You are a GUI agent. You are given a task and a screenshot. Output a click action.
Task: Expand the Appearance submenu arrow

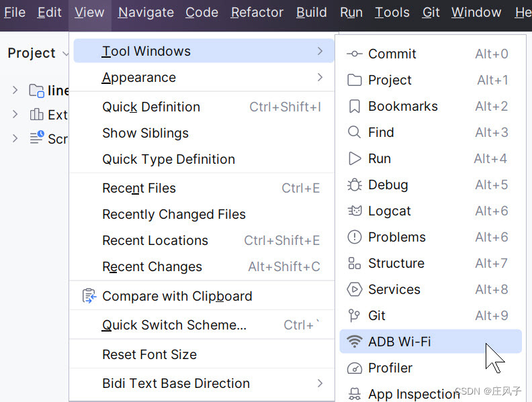tap(320, 77)
